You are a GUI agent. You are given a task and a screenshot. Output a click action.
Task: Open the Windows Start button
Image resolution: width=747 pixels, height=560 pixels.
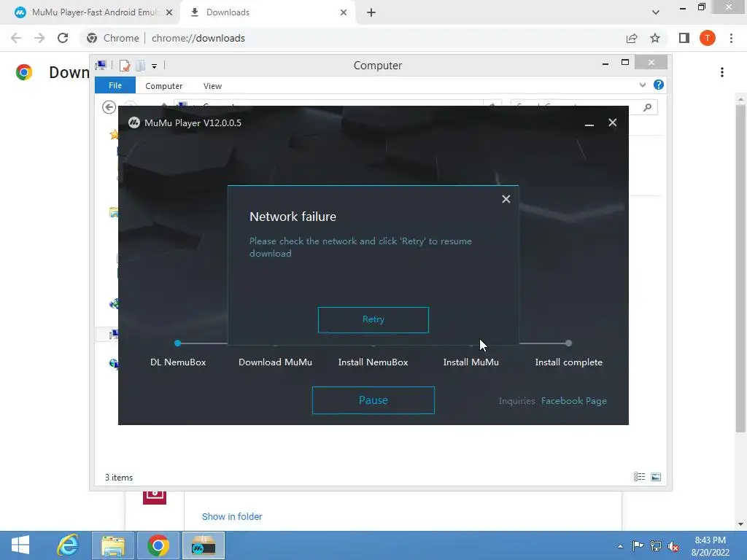click(x=20, y=545)
